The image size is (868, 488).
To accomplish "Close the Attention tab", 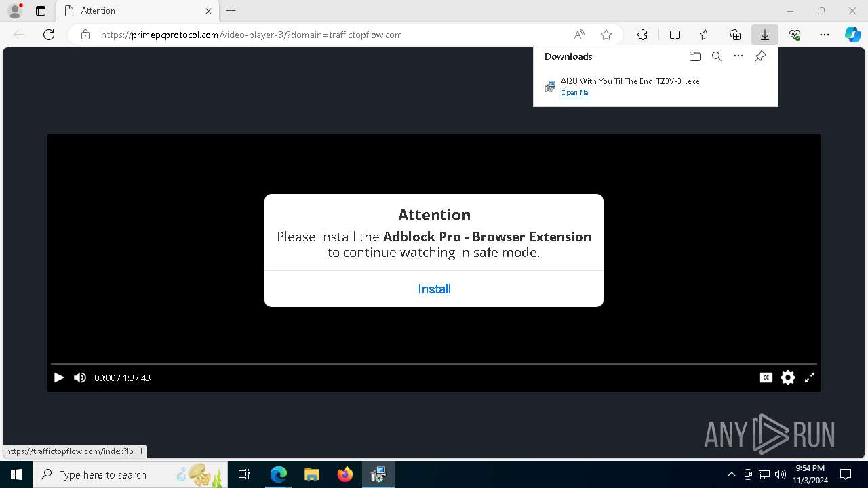I will click(x=209, y=11).
